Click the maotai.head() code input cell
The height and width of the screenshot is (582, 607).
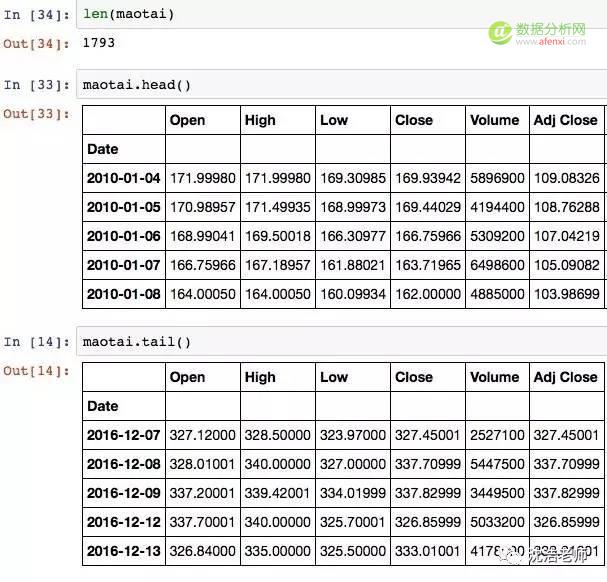pos(341,84)
